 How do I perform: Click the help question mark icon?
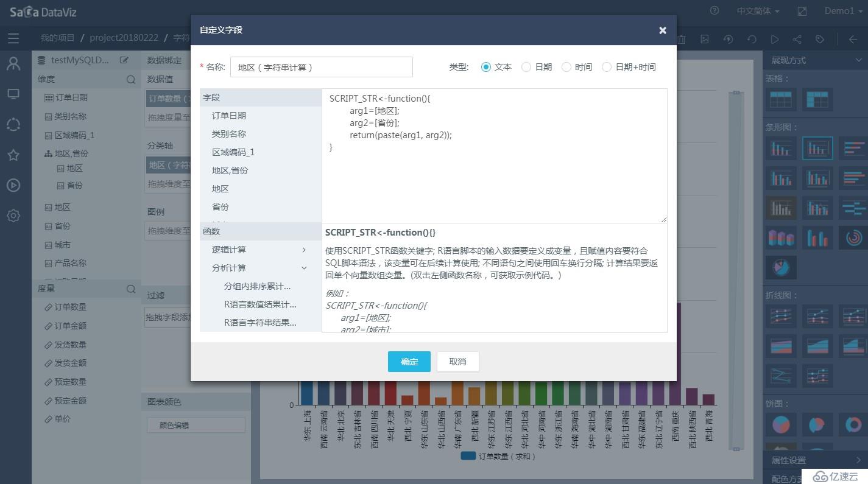[715, 11]
